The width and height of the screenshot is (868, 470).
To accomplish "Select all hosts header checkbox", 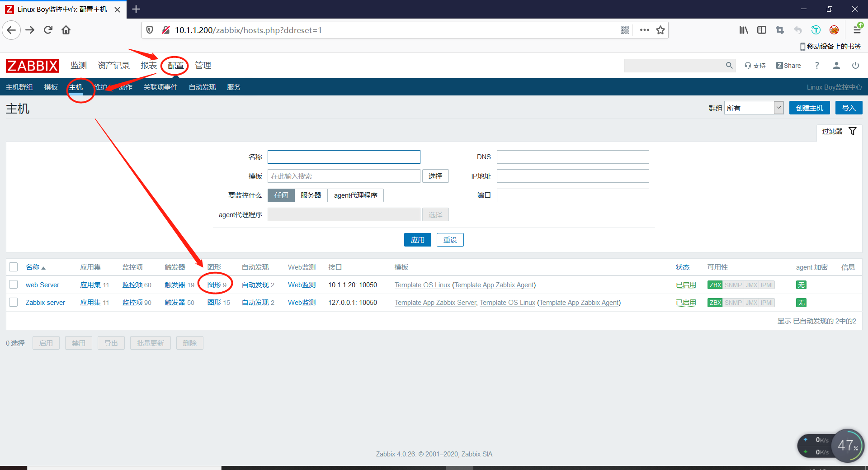I will click(14, 267).
